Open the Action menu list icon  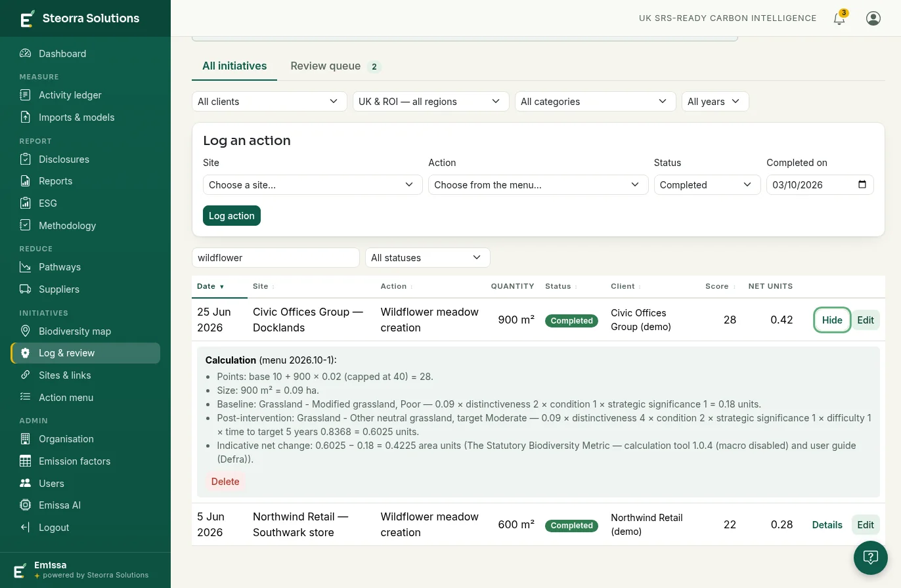click(26, 398)
